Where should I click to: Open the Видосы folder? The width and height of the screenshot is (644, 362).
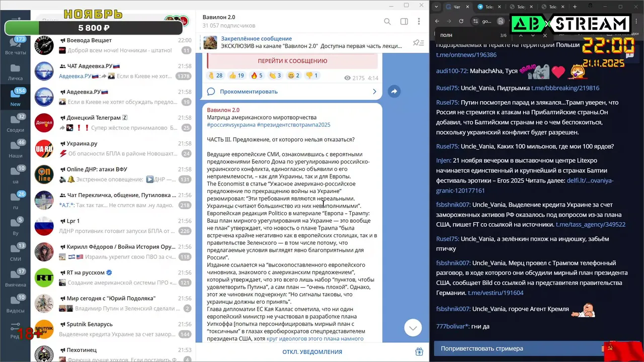(x=15, y=304)
